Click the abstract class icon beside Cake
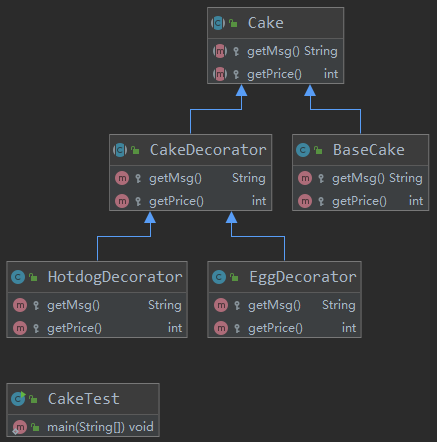The image size is (437, 442). [x=218, y=23]
